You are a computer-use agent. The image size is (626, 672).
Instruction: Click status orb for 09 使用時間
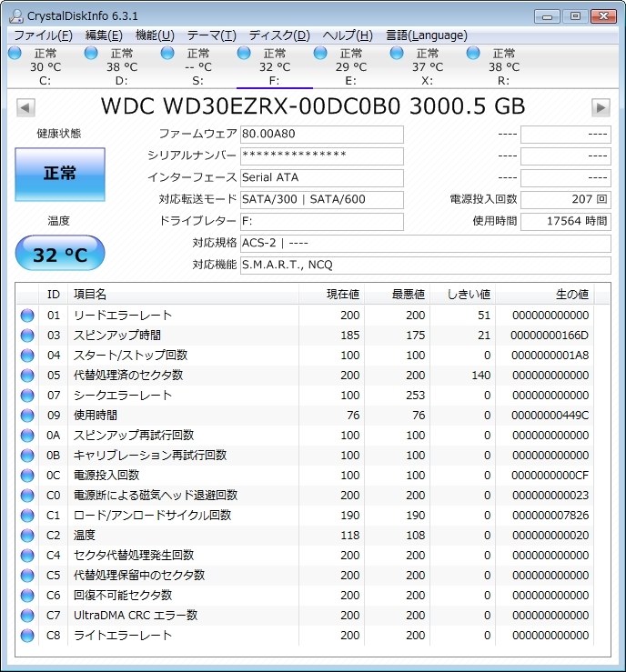(x=27, y=416)
